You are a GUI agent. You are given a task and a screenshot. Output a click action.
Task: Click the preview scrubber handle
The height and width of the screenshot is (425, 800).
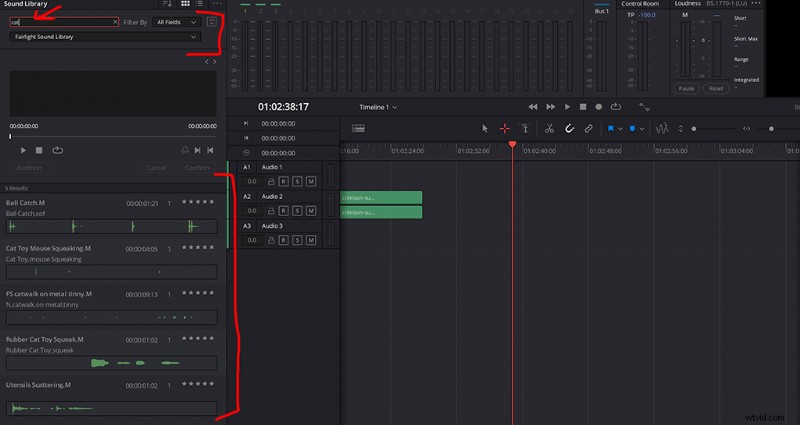(10, 137)
